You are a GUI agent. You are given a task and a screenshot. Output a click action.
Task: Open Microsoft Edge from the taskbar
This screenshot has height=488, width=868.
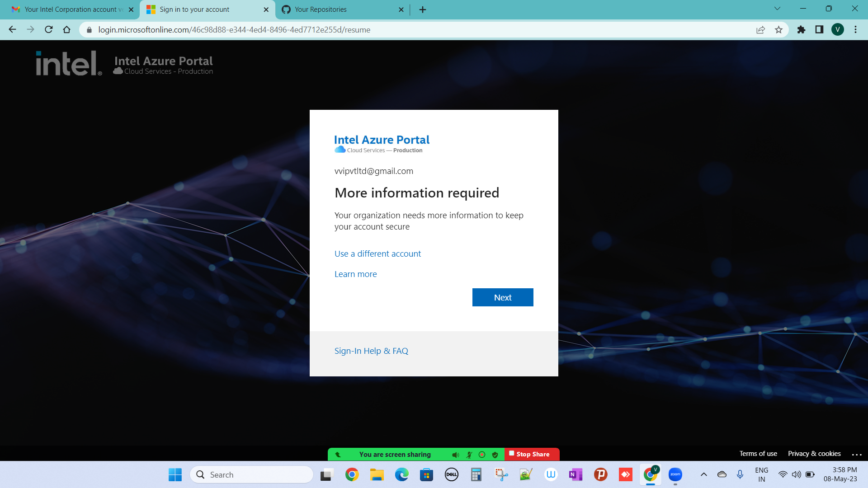pyautogui.click(x=401, y=474)
